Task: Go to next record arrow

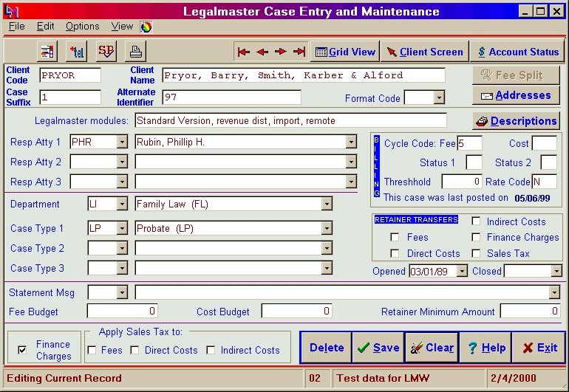Action: pyautogui.click(x=281, y=52)
